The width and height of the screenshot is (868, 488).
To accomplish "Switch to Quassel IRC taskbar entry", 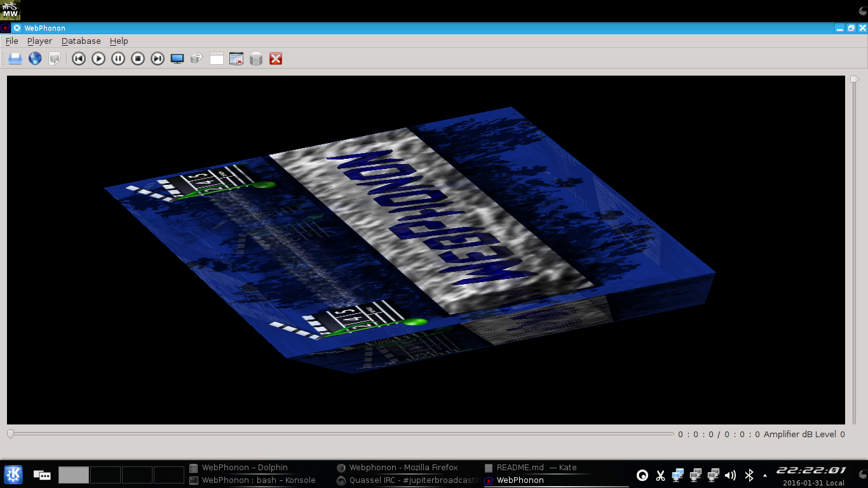I will click(409, 480).
